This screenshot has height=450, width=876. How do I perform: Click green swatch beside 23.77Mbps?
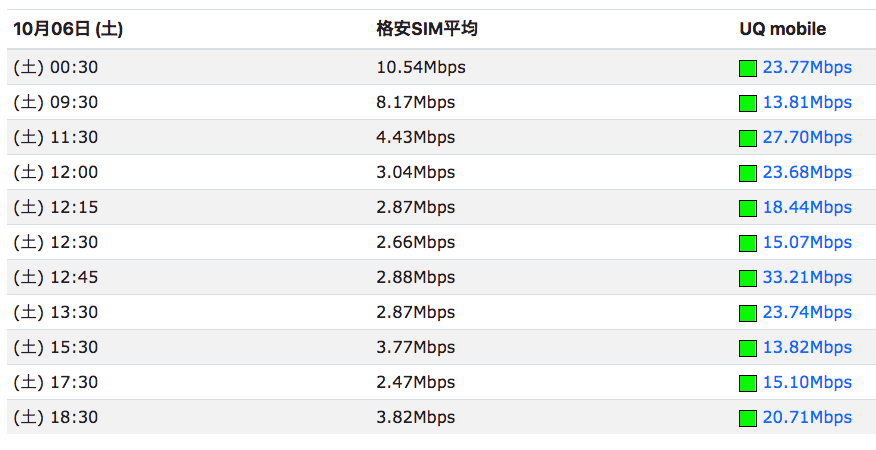[748, 68]
